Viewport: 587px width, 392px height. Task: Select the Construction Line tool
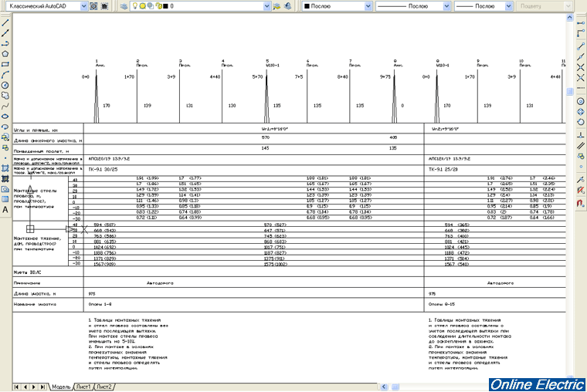coord(5,33)
